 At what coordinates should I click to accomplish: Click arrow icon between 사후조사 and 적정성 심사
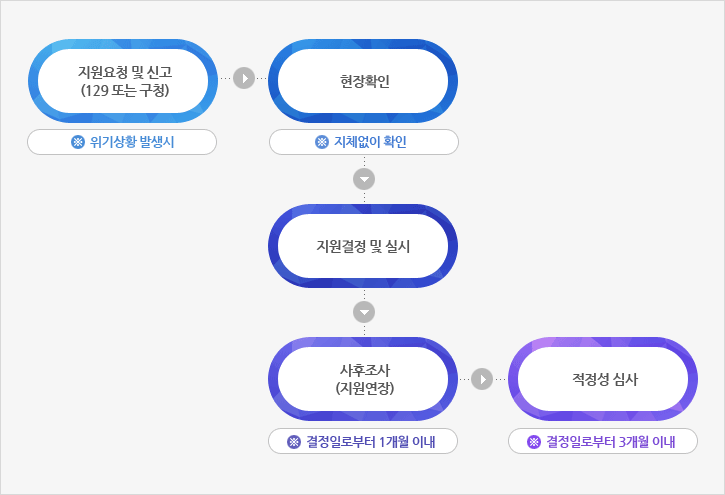tap(482, 379)
